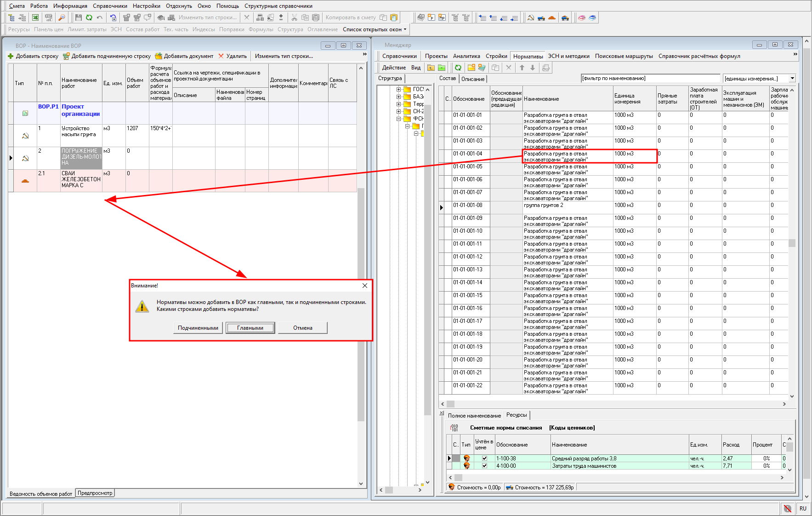The width and height of the screenshot is (812, 516).
Task: Open the Список открытых окон dropdown
Action: pos(375,29)
